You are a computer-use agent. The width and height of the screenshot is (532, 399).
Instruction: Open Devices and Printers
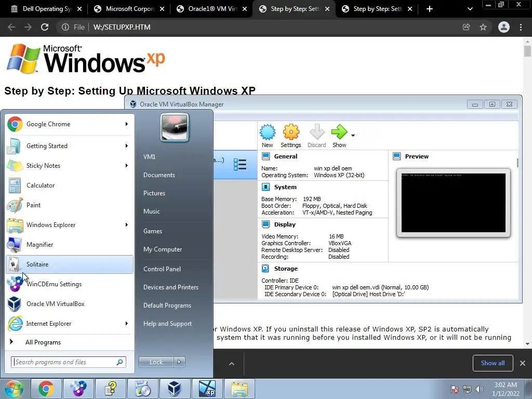[x=170, y=287]
